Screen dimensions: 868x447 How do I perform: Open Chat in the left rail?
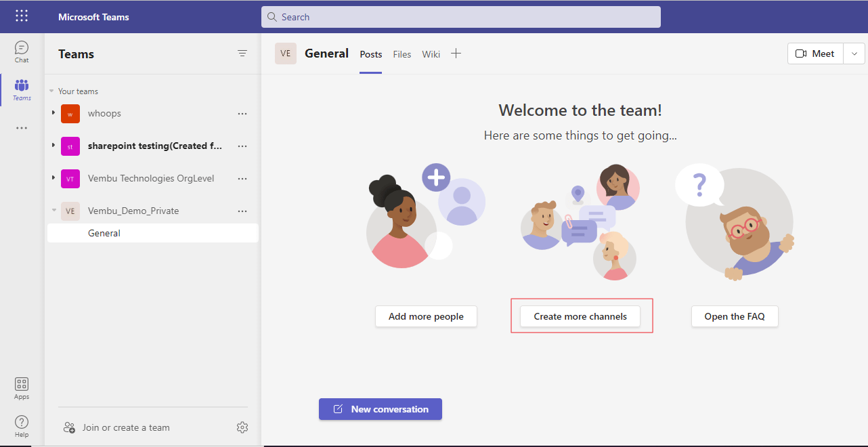pos(22,51)
